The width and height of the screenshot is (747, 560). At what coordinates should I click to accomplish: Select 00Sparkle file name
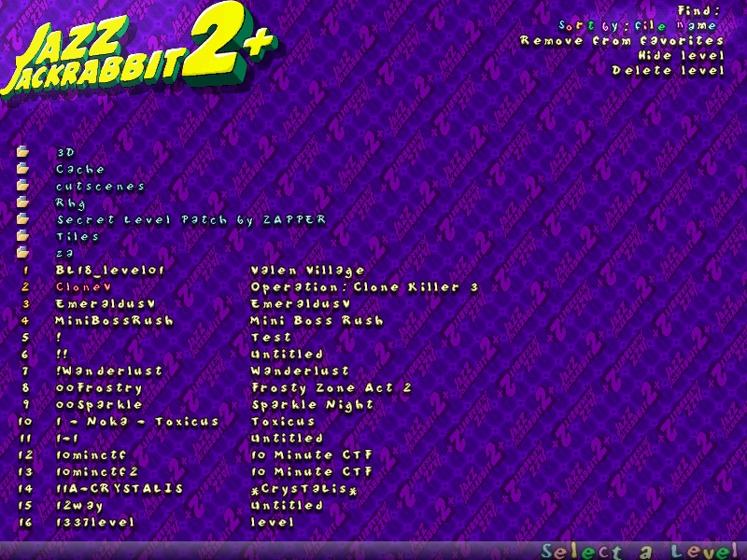click(99, 405)
